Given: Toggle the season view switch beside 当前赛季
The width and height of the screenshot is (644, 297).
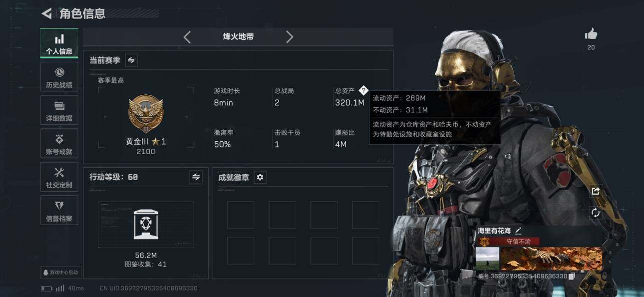Looking at the screenshot, I should 131,60.
